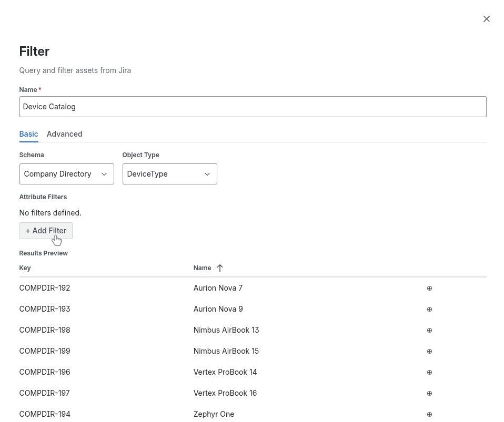Select the Nimbus AirBook 13 name cell
Viewport: 504px width, 422px height.
pyautogui.click(x=226, y=330)
